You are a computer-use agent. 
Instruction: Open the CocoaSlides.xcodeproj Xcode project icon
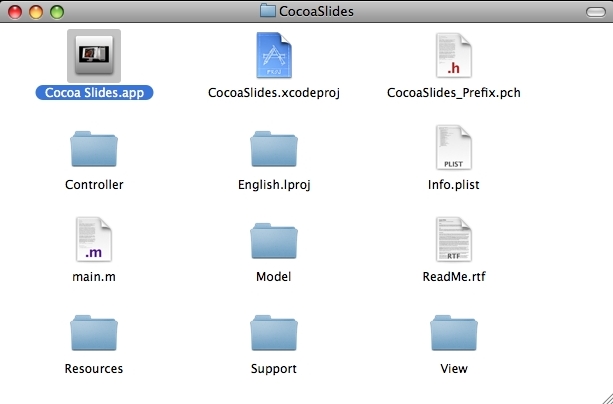273,55
